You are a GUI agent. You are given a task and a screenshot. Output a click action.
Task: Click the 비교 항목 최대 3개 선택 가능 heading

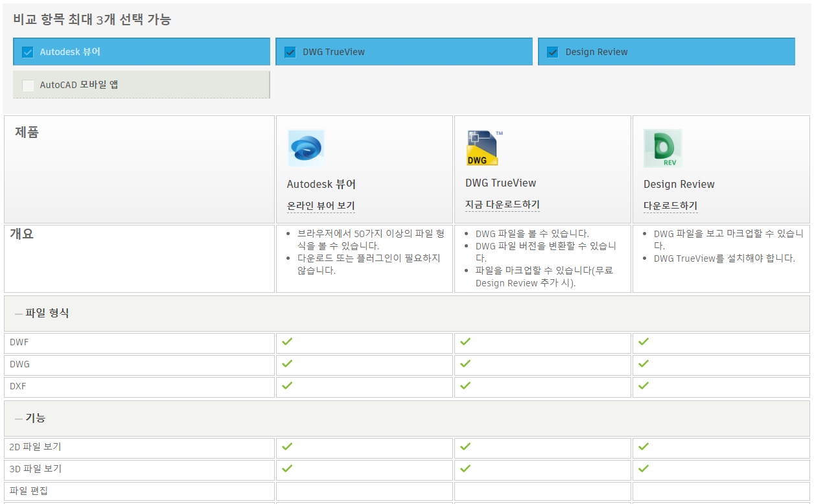(92, 19)
